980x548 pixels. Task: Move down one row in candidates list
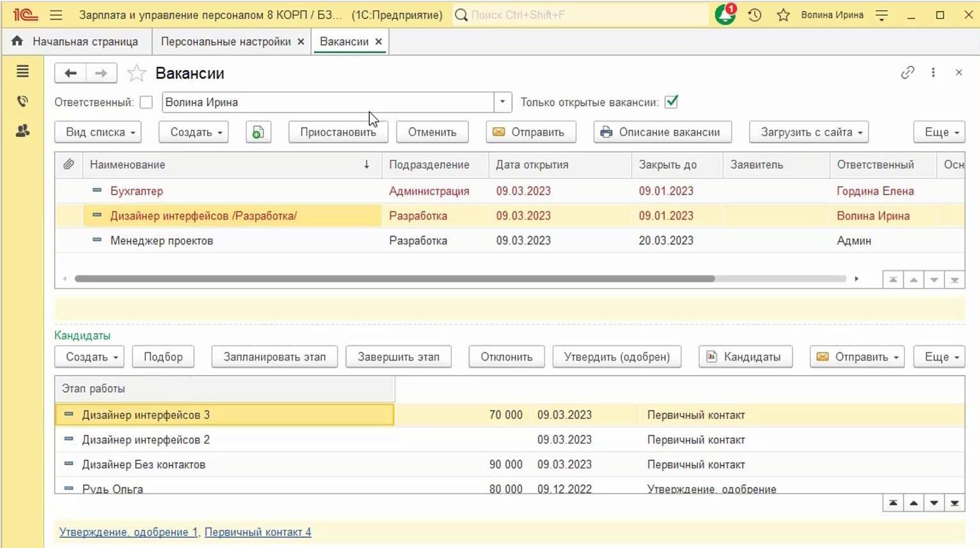pos(934,503)
